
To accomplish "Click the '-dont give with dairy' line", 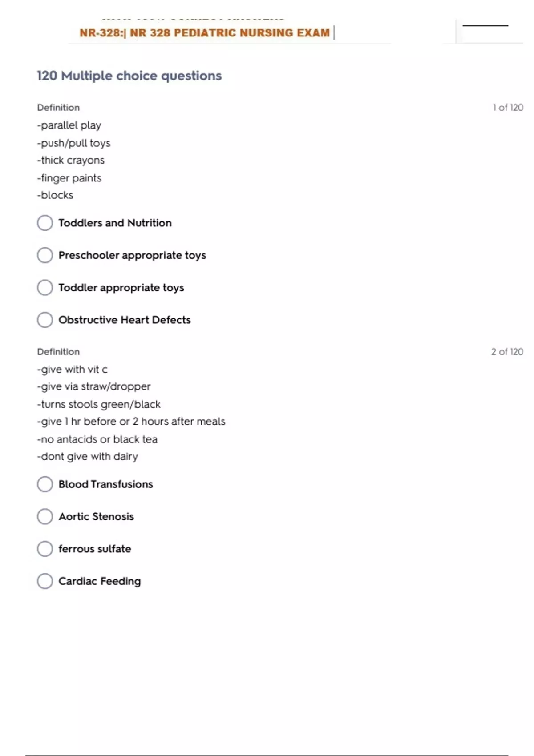I will point(88,457).
